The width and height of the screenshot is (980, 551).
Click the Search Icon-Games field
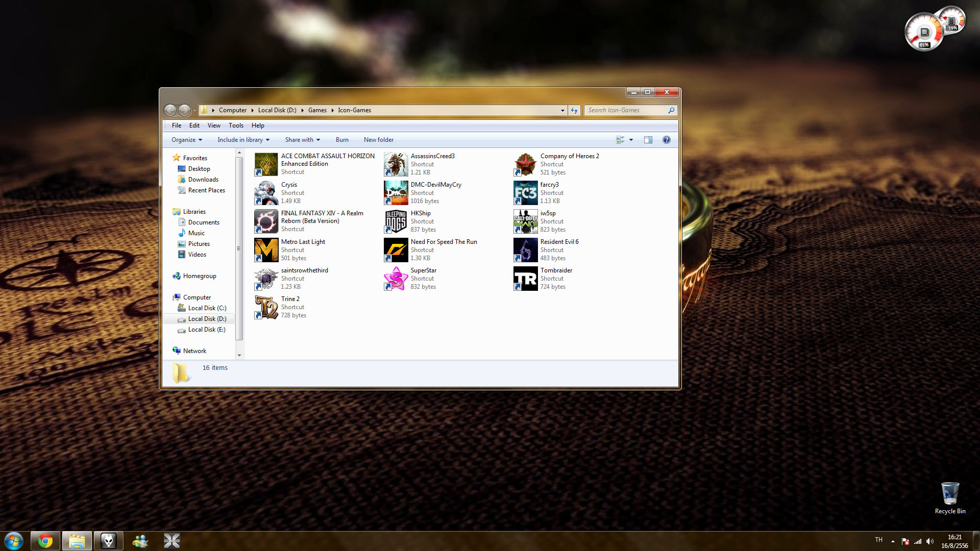625,110
